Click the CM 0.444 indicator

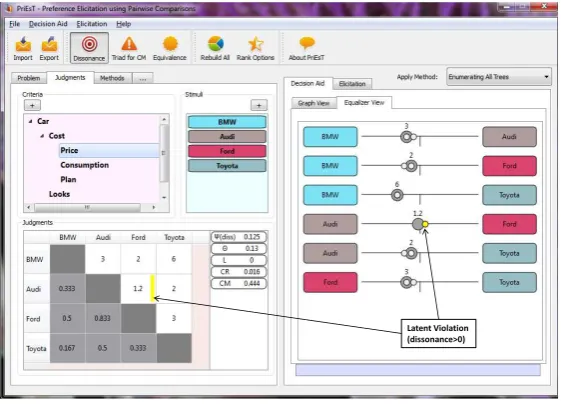tap(239, 284)
